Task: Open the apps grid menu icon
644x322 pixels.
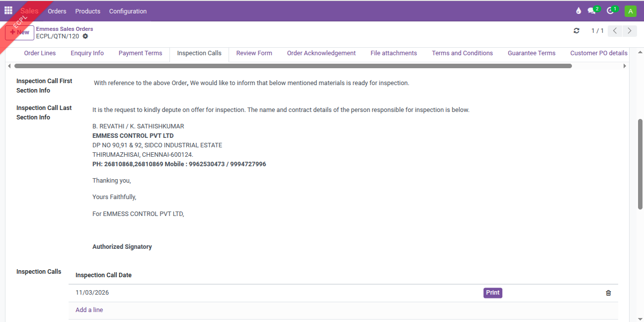Action: [8, 10]
